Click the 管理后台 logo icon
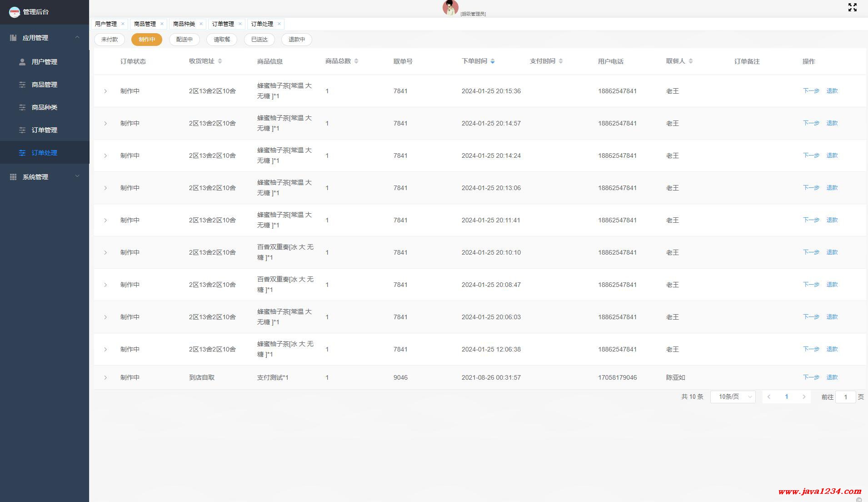The width and height of the screenshot is (868, 502). pyautogui.click(x=15, y=12)
